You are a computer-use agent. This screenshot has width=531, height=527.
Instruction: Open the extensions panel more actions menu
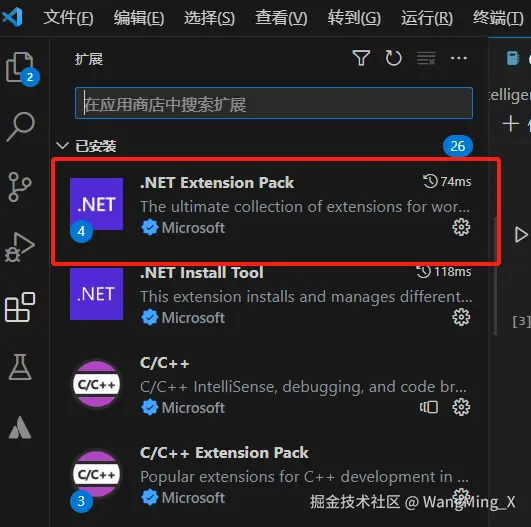point(459,58)
